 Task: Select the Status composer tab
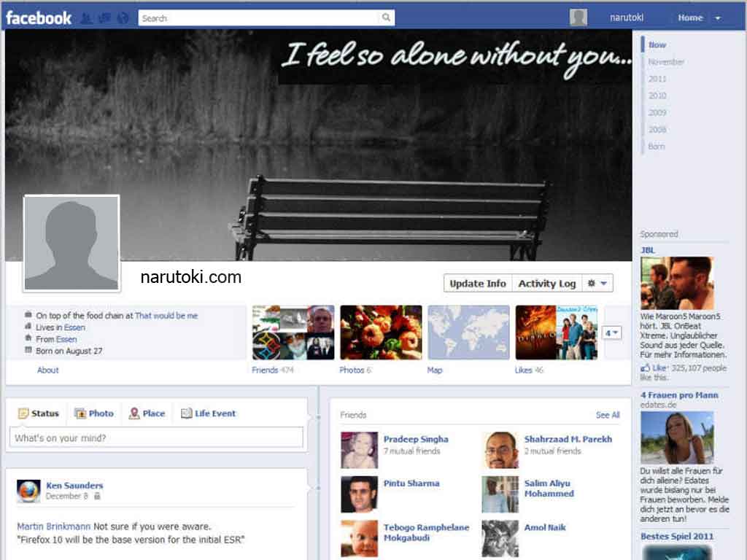39,413
